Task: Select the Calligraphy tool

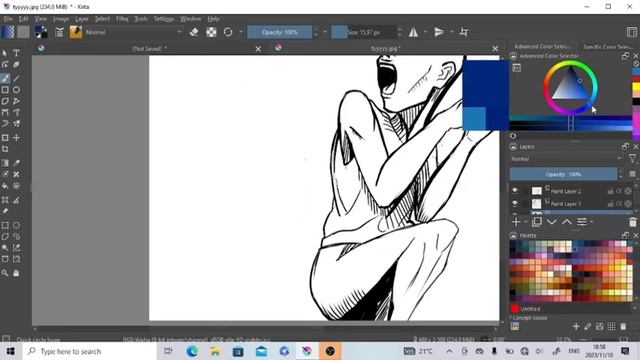Action: (x=16, y=64)
